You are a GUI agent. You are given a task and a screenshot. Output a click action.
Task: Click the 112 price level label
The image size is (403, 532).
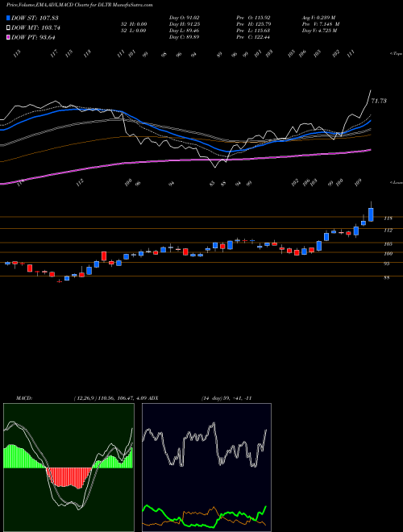388,231
